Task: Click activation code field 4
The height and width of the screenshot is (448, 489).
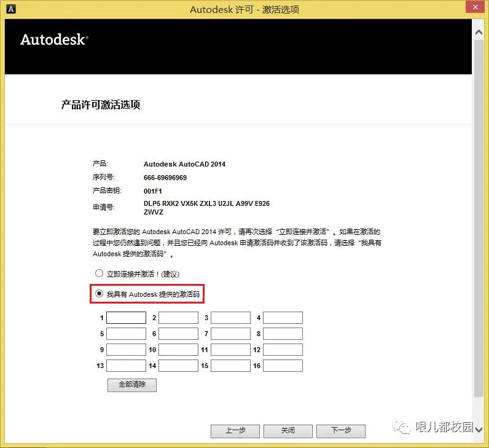Action: tap(283, 318)
